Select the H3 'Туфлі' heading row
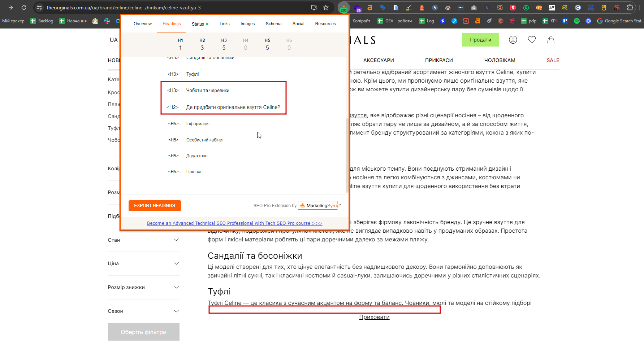The image size is (644, 350). [183, 74]
